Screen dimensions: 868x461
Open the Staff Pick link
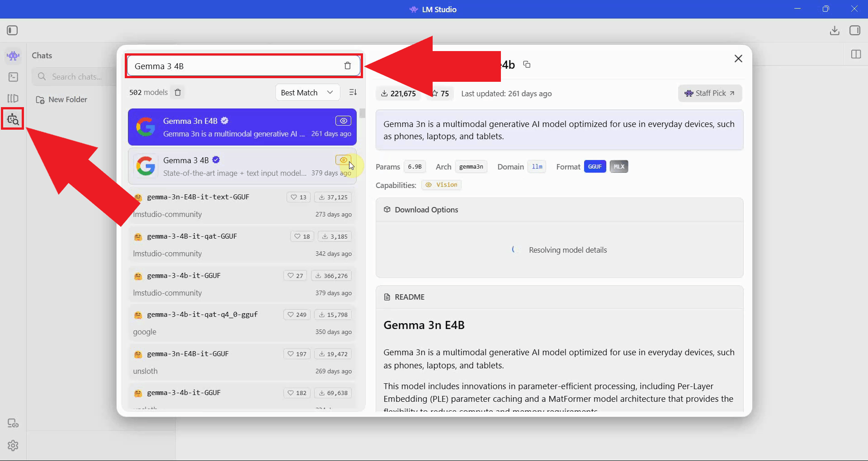point(710,93)
